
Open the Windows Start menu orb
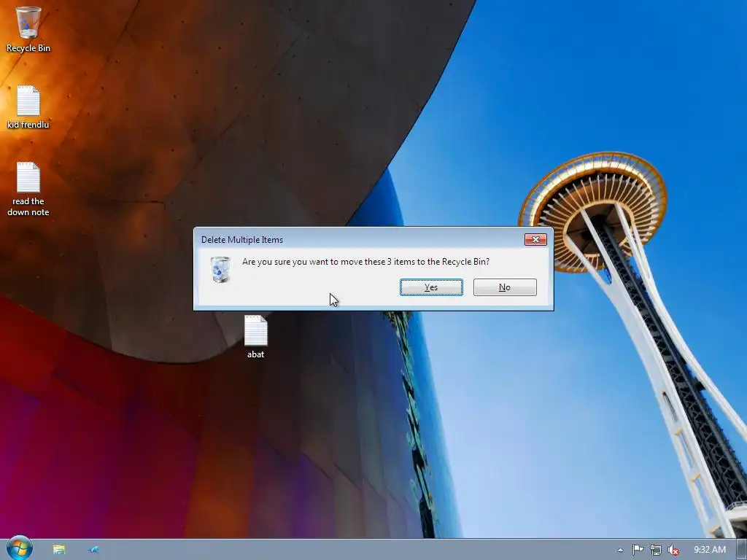pos(19,548)
